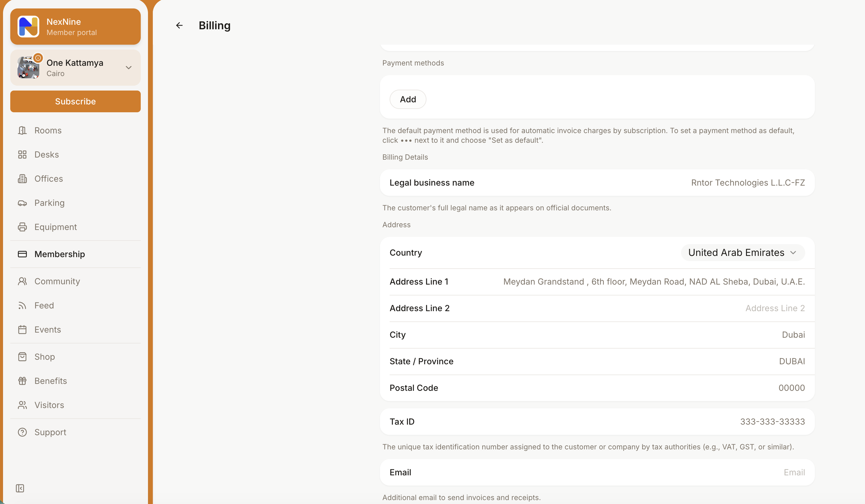Click the One Kattamya location thumbnail
This screenshot has height=504, width=865.
28,68
